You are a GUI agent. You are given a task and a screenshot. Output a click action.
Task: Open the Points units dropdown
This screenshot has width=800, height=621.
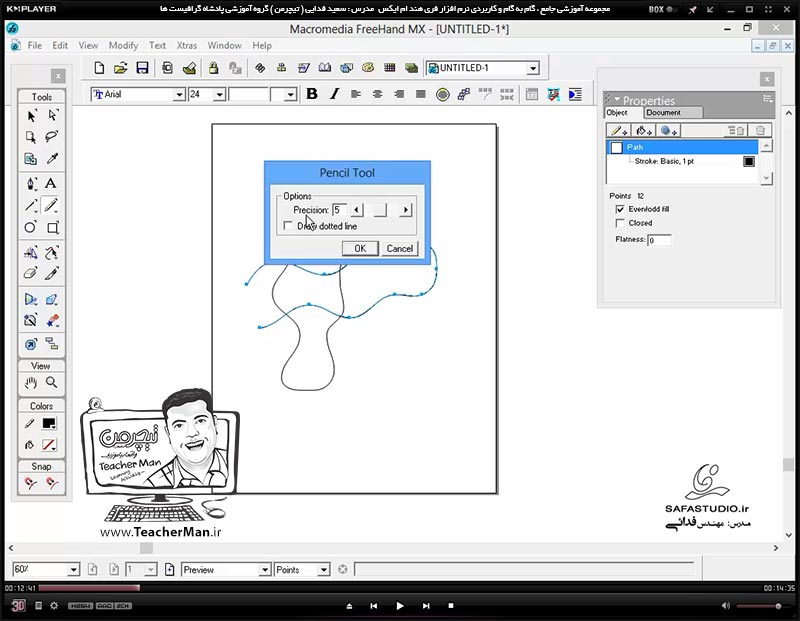click(323, 569)
